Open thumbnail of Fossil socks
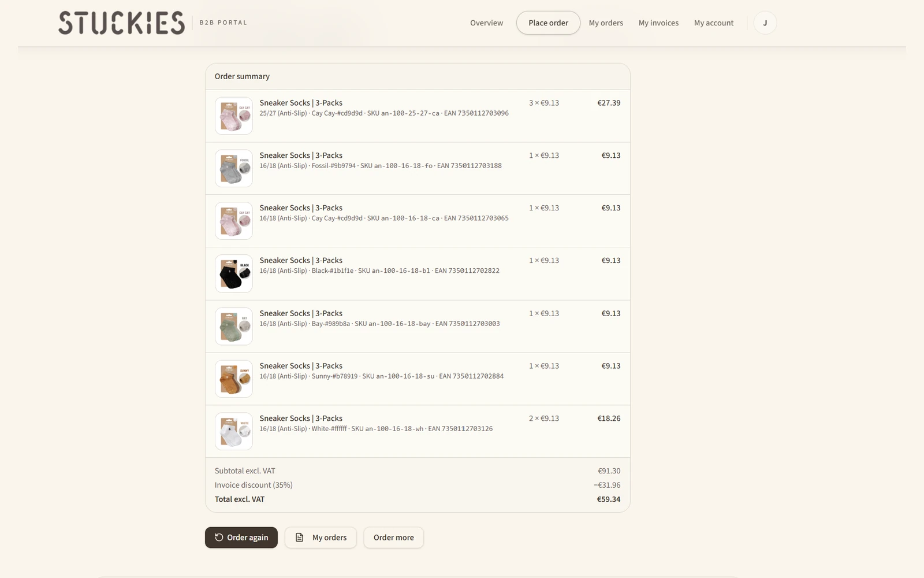 tap(234, 168)
